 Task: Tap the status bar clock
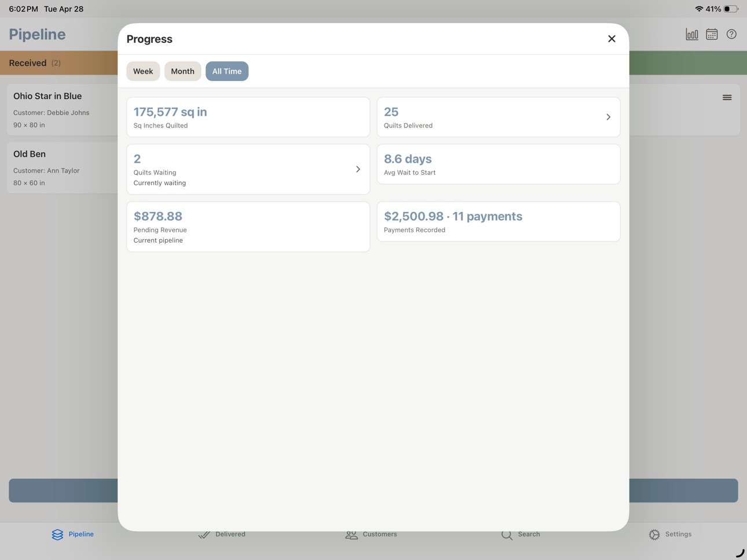tap(23, 9)
